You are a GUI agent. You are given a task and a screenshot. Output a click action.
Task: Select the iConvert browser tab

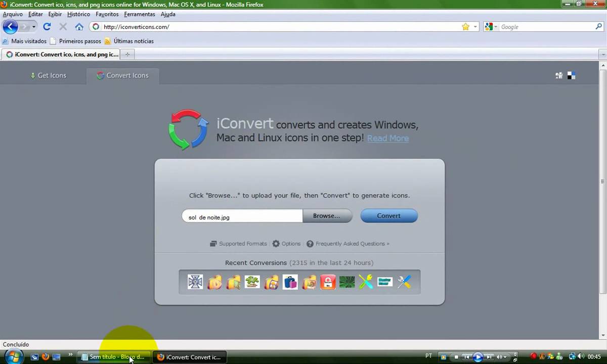[x=61, y=54]
